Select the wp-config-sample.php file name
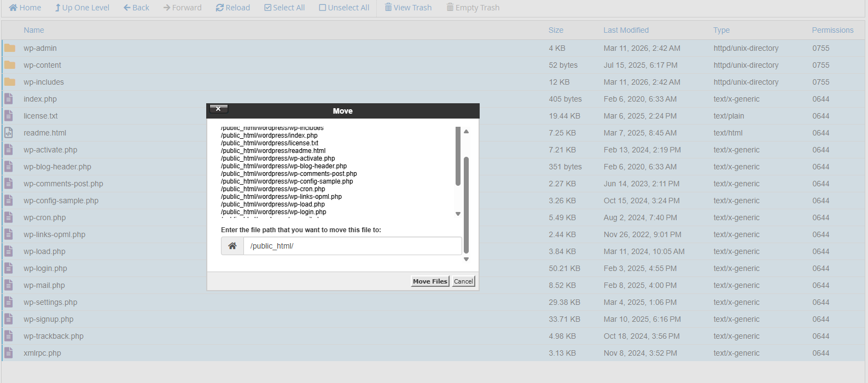 (x=61, y=201)
